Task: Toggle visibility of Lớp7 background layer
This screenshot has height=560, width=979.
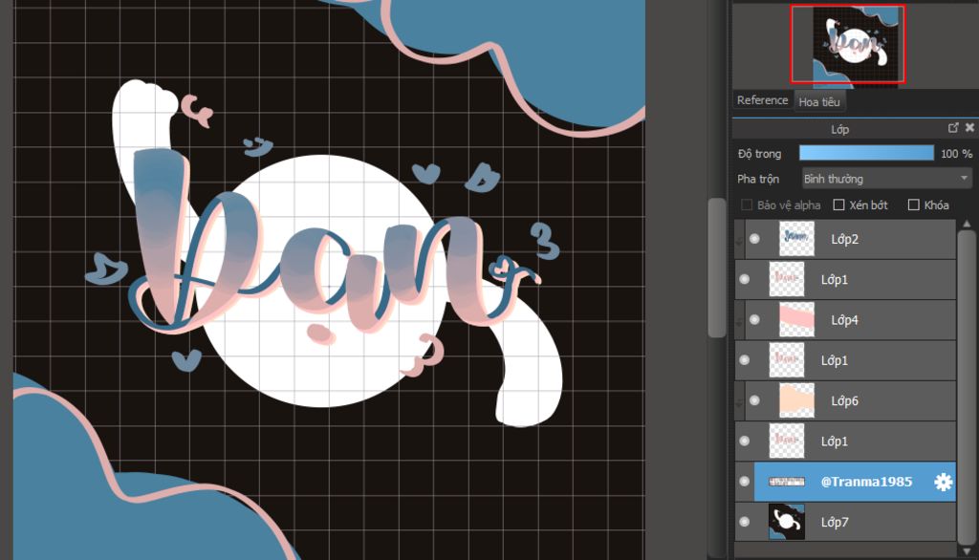Action: pos(744,522)
